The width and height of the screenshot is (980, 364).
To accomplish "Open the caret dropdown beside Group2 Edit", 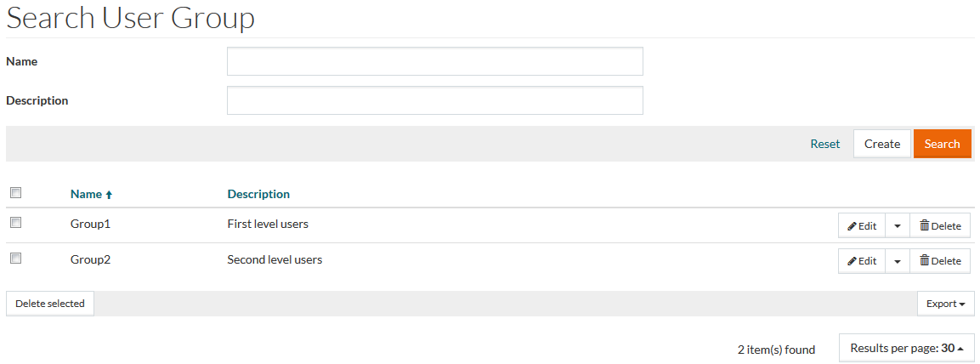I will 898,261.
